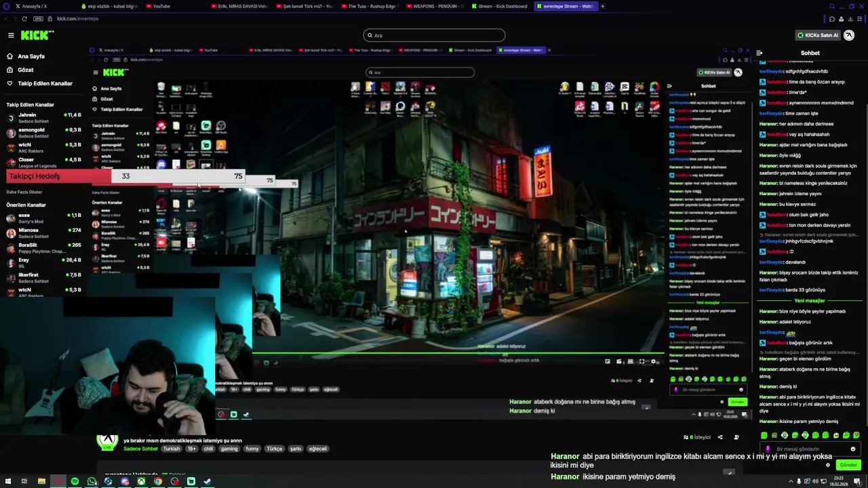This screenshot has height=488, width=868.
Task: Select the Turkish tag
Action: pos(172,449)
